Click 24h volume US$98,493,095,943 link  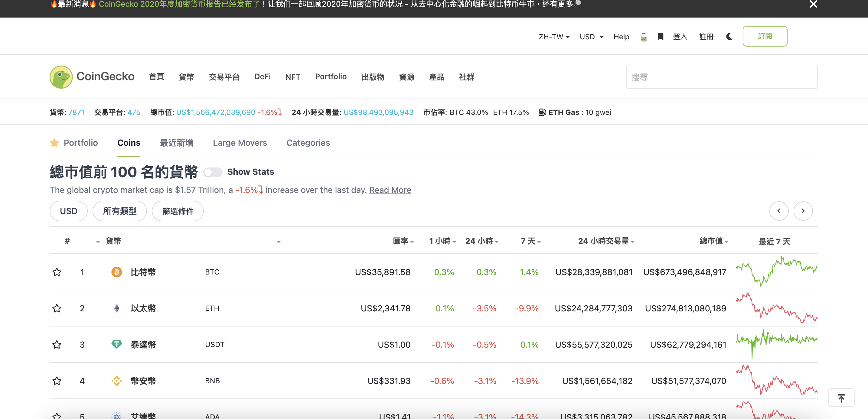click(378, 112)
